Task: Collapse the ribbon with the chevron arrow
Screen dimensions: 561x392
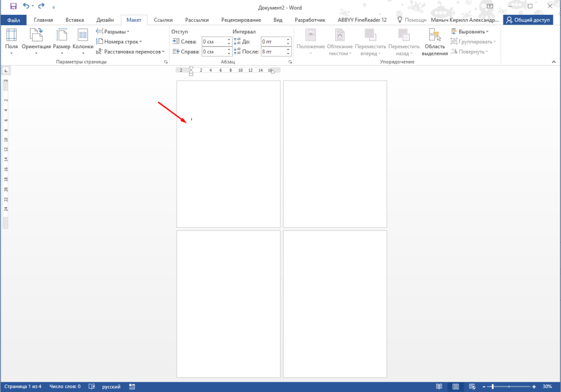Action: click(x=553, y=62)
